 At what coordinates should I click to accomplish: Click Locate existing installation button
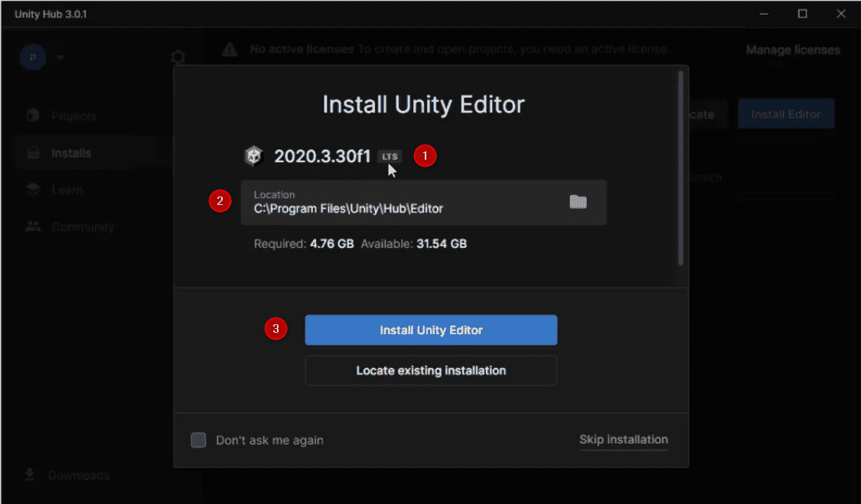coord(431,371)
